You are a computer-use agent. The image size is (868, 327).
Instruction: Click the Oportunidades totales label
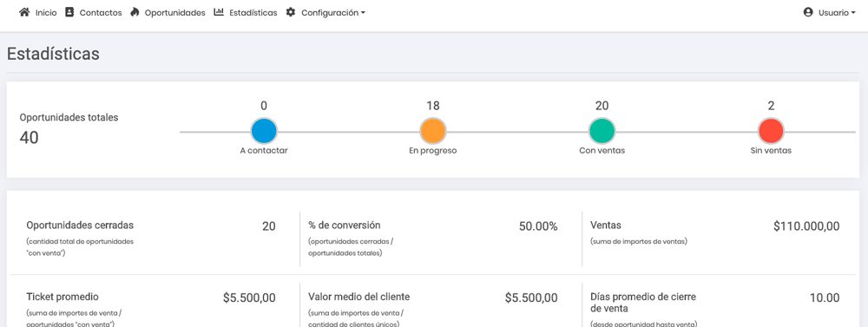point(69,117)
